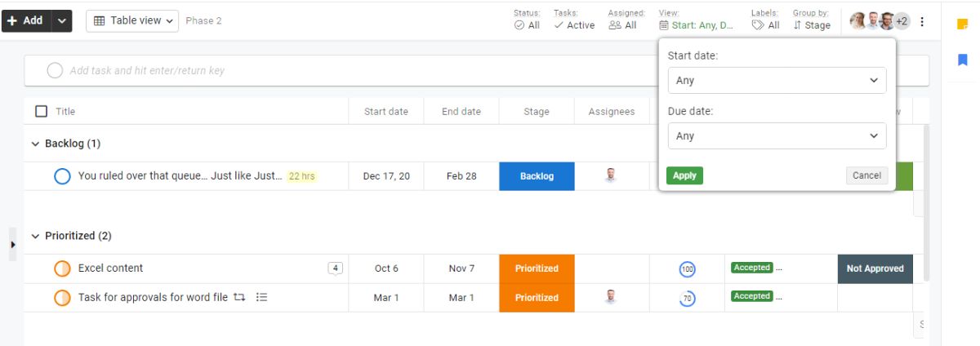Open the Due date dropdown

(777, 136)
